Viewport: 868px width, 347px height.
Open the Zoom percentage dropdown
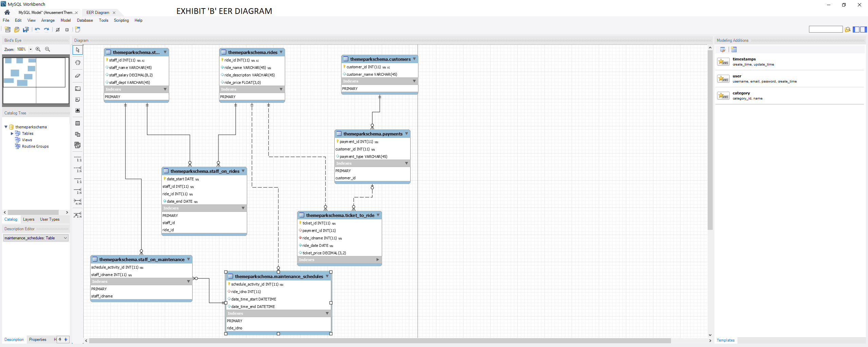point(30,49)
